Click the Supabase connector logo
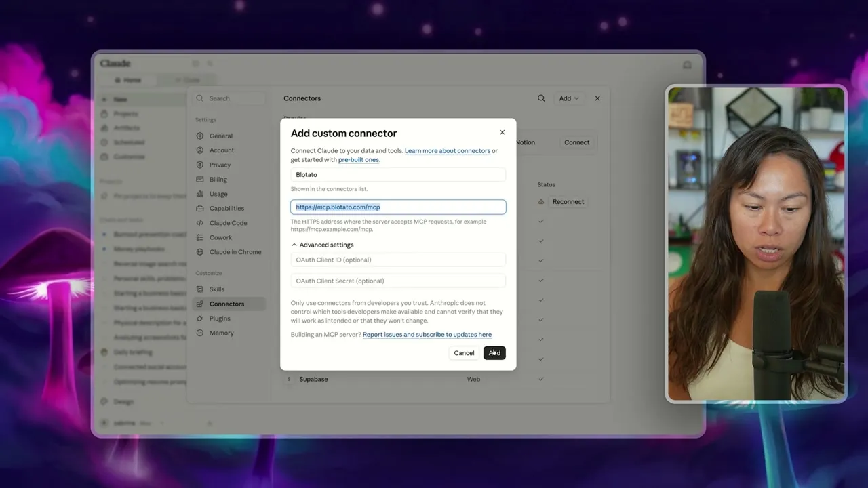The width and height of the screenshot is (868, 488). (290, 379)
